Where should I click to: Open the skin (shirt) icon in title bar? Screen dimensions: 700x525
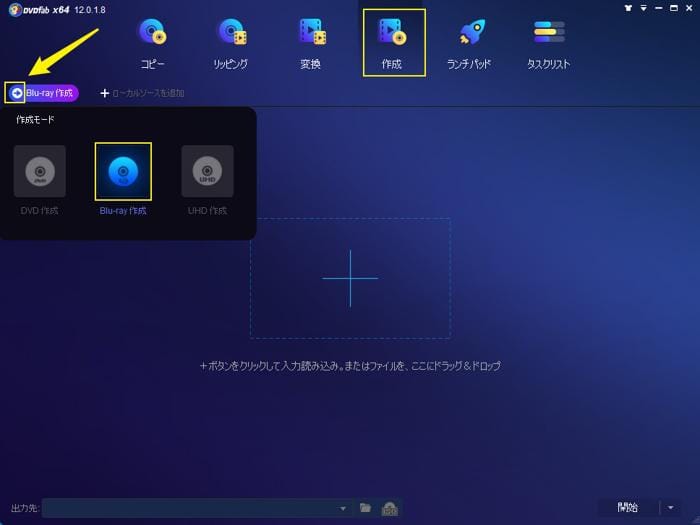pos(628,8)
